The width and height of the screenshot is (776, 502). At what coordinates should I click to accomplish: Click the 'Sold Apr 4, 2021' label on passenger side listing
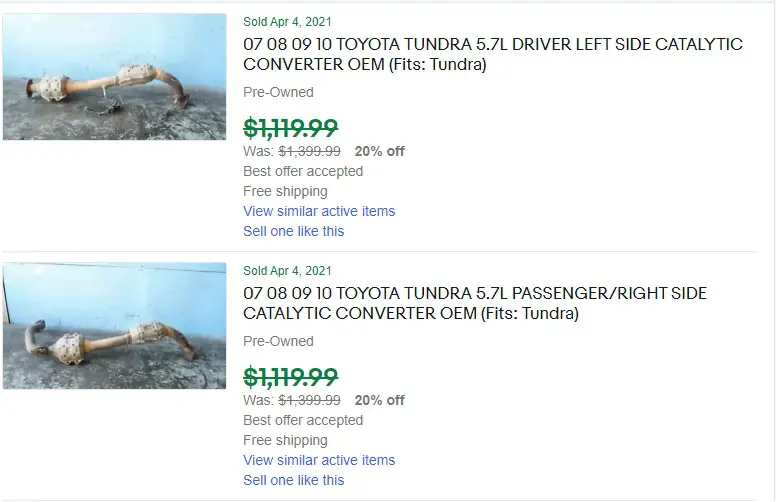tap(287, 270)
